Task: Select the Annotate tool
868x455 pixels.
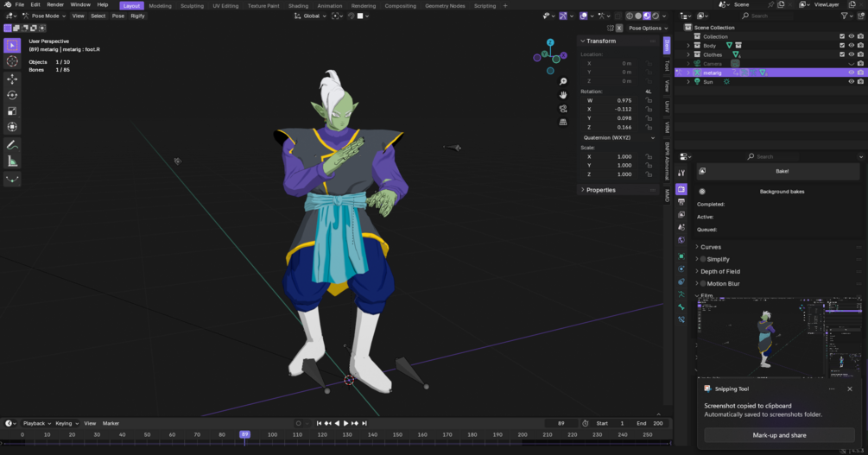Action: click(x=12, y=145)
